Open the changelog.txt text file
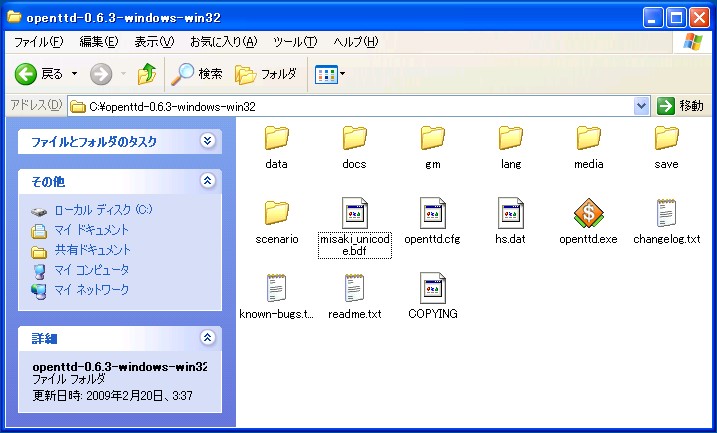The image size is (717, 433). pos(666,213)
